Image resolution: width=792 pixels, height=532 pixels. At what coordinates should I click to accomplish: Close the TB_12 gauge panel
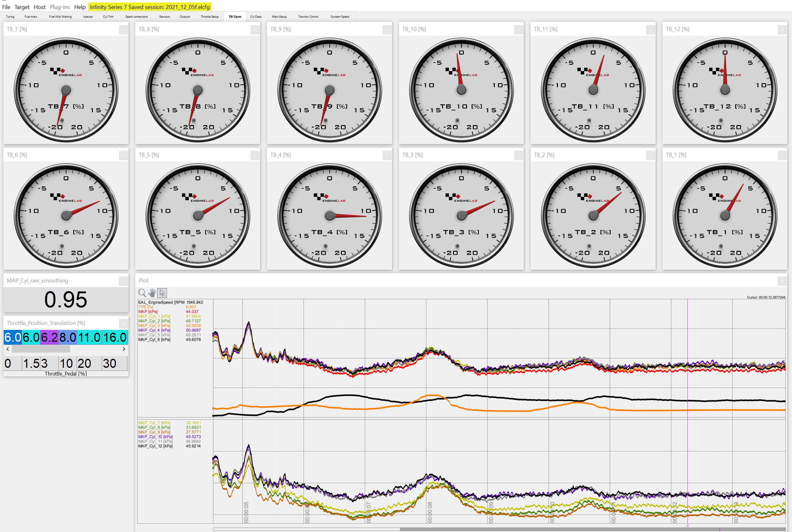click(x=782, y=30)
